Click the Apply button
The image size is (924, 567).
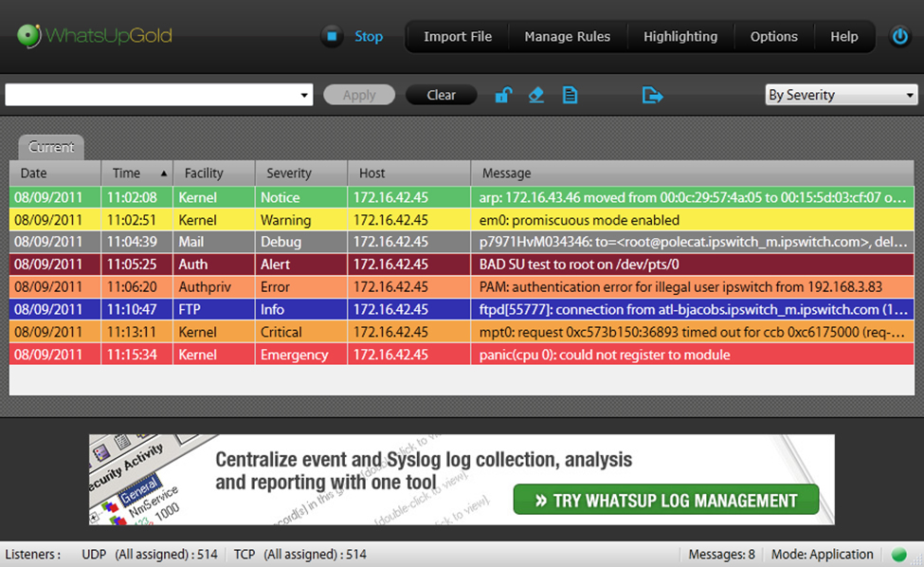click(x=359, y=95)
